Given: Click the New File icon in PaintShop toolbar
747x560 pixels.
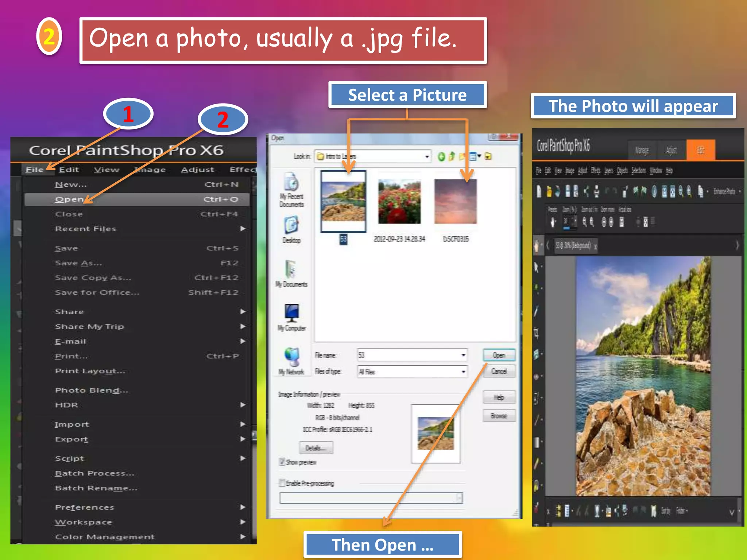Looking at the screenshot, I should tap(539, 191).
